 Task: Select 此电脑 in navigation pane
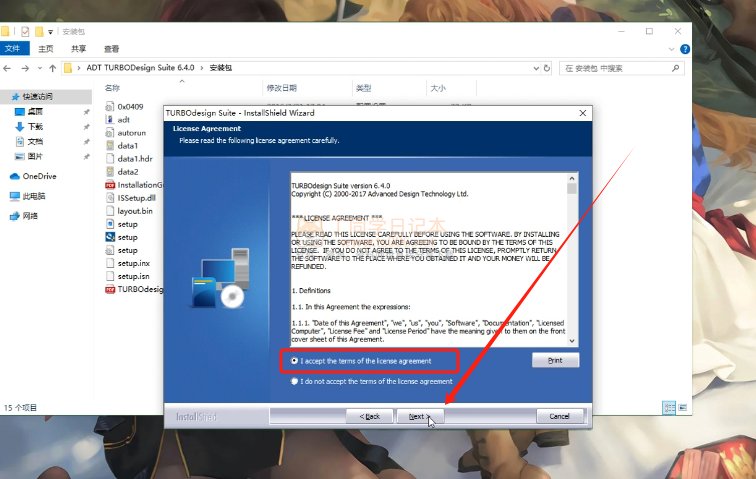(x=34, y=196)
